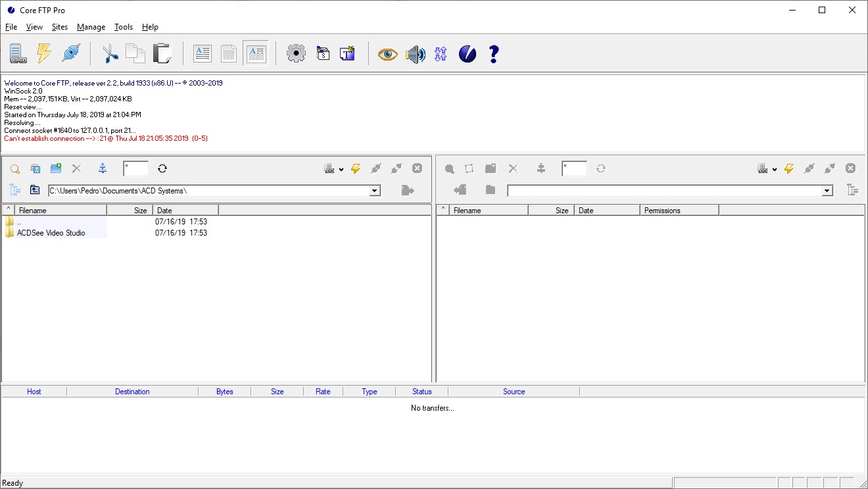Click the local pane search magnifier icon
Image resolution: width=868 pixels, height=489 pixels.
click(x=15, y=169)
